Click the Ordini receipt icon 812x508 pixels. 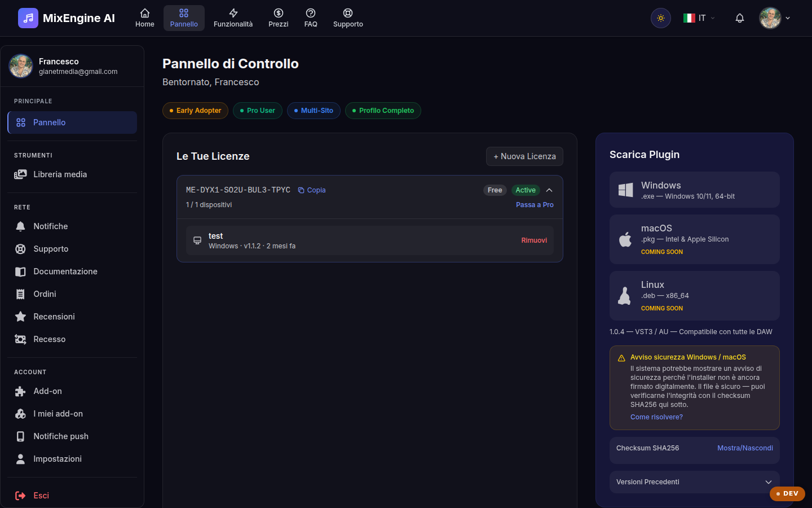tap(20, 294)
